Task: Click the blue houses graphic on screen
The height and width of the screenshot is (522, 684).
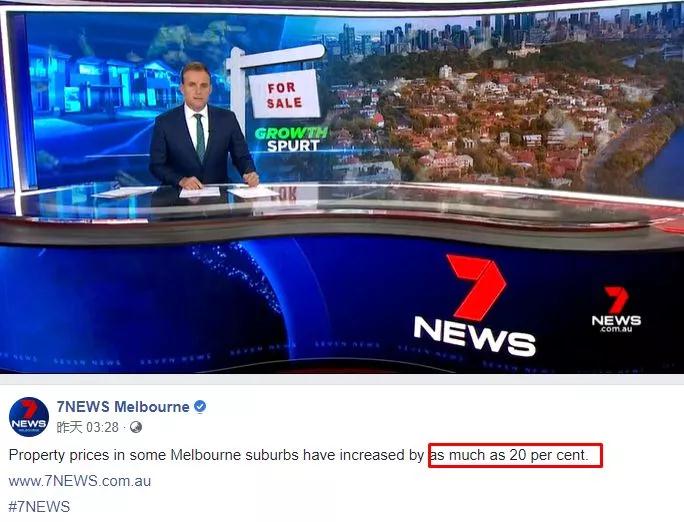Action: point(103,81)
